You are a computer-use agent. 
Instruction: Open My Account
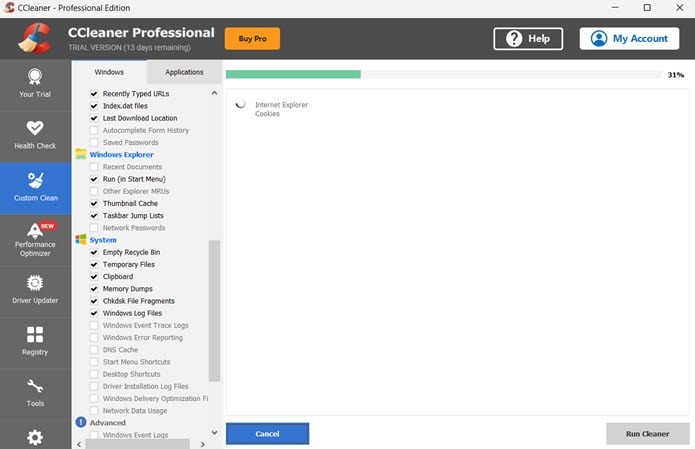[x=629, y=39]
